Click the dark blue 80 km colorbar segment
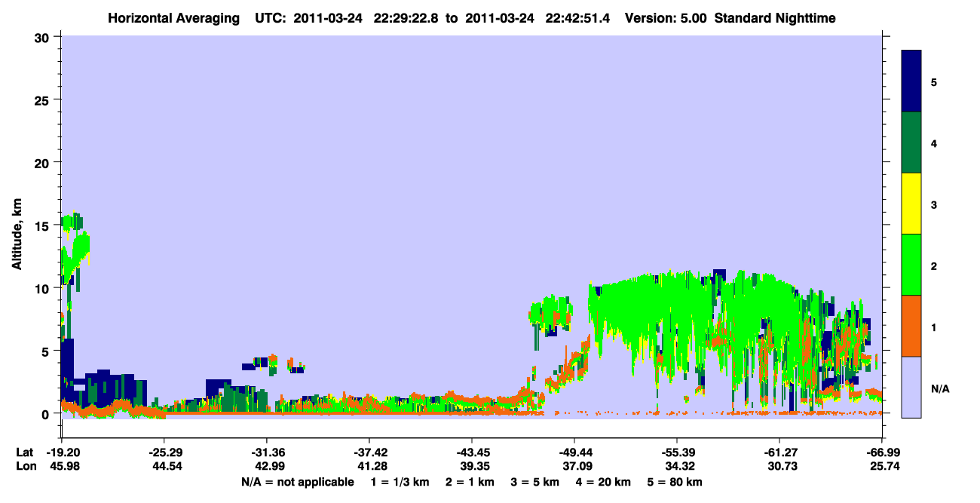The width and height of the screenshot is (980, 503). 911,81
